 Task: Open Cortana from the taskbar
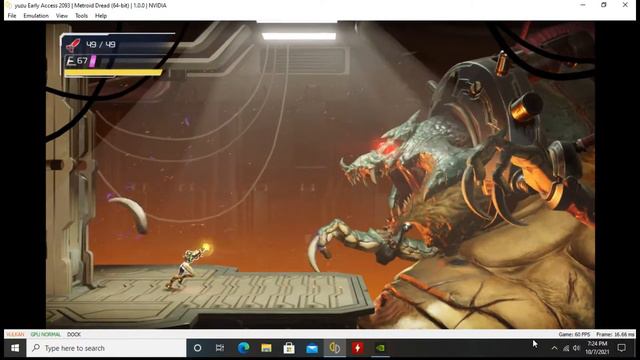[198, 348]
